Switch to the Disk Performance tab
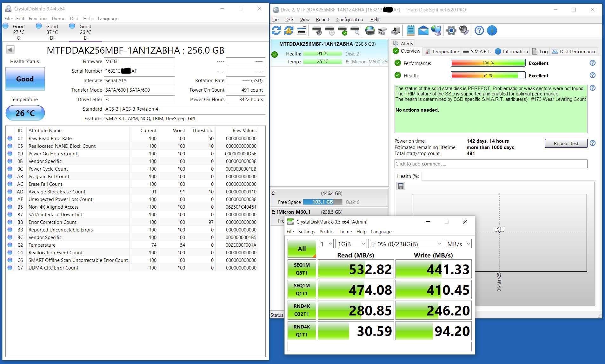 (574, 51)
